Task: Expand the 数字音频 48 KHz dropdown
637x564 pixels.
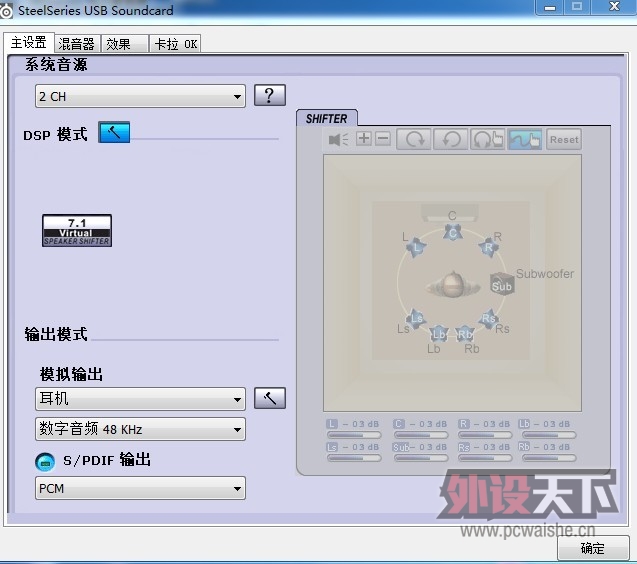Action: tap(140, 429)
